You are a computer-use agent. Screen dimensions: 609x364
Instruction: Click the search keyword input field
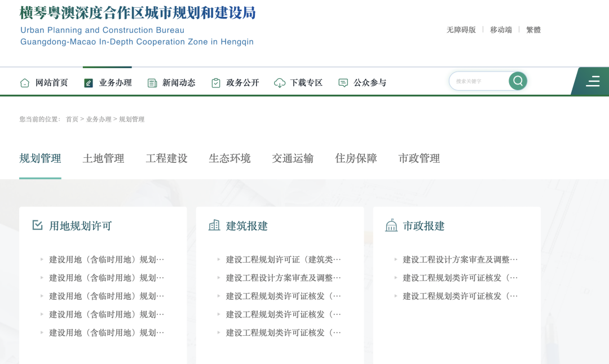point(479,81)
